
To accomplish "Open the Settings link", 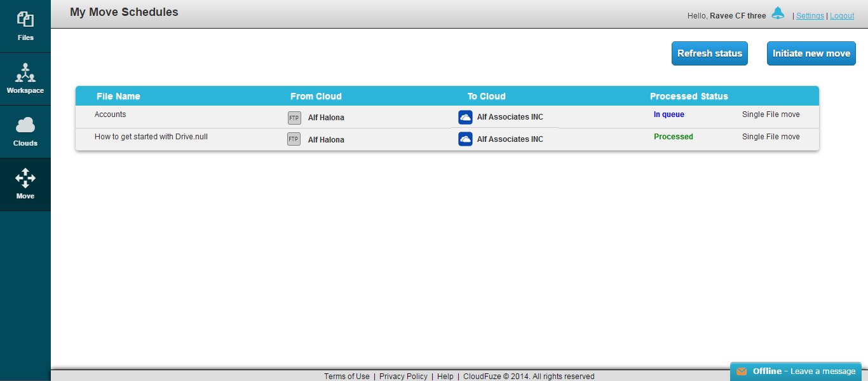I will pyautogui.click(x=810, y=16).
